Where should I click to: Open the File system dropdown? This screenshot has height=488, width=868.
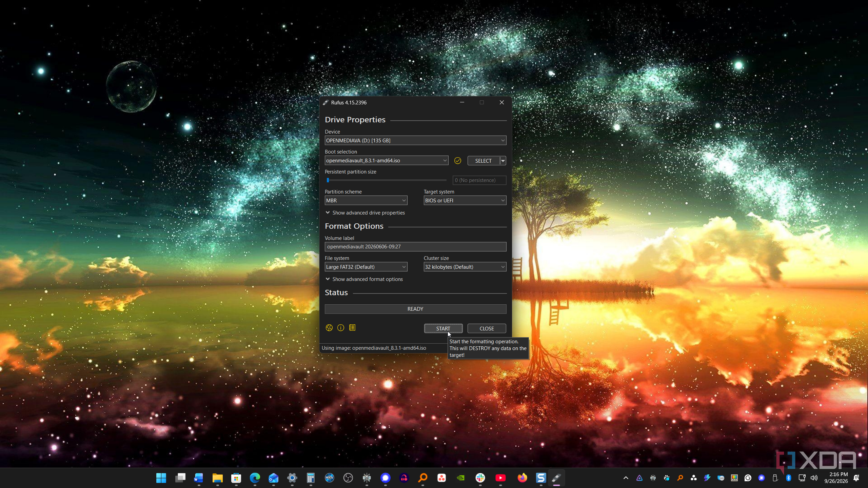pos(366,267)
